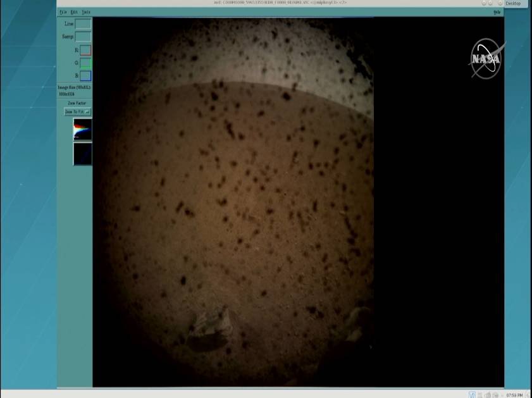Click the rightmost window control button in title bar
The width and height of the screenshot is (532, 398).
point(500,3)
